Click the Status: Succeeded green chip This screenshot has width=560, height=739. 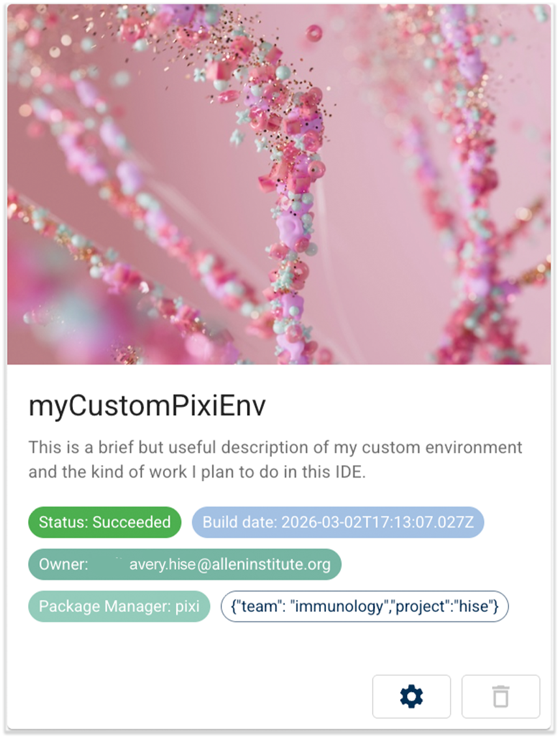[x=104, y=522]
